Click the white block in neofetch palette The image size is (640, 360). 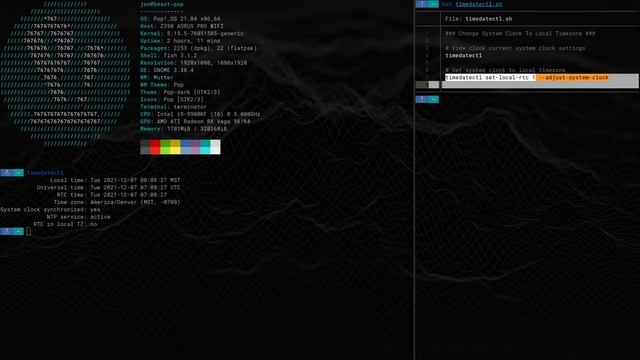click(x=215, y=147)
